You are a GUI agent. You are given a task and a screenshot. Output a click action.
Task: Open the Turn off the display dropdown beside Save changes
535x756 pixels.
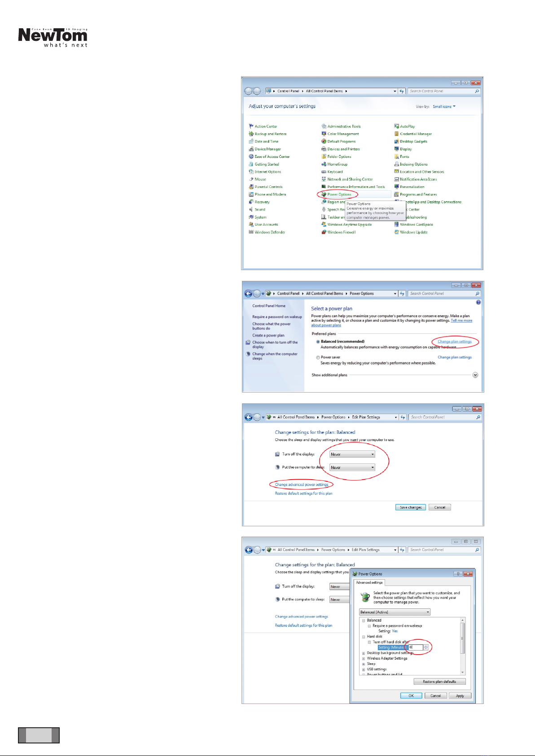coord(352,454)
